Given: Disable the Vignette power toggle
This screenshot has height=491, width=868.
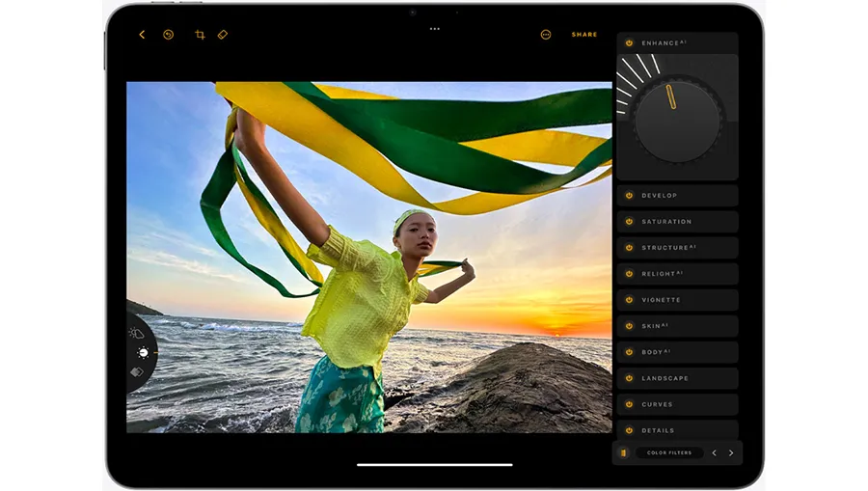Looking at the screenshot, I should (x=629, y=300).
